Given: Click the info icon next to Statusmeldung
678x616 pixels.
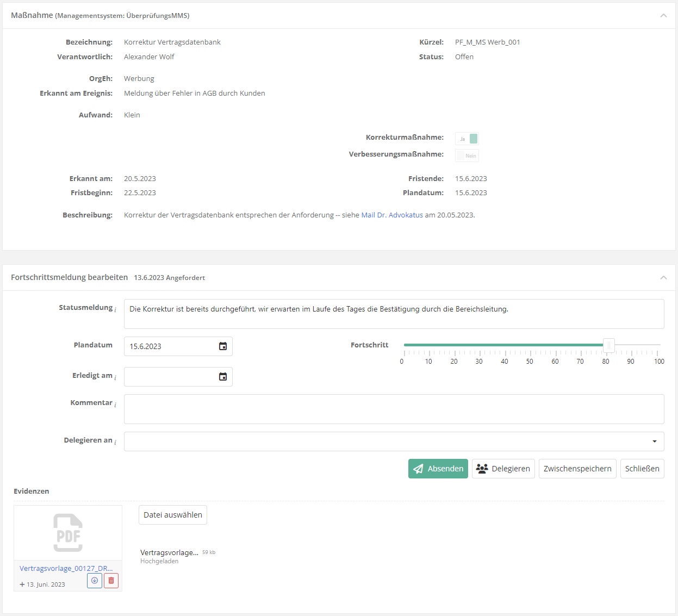Looking at the screenshot, I should point(115,309).
